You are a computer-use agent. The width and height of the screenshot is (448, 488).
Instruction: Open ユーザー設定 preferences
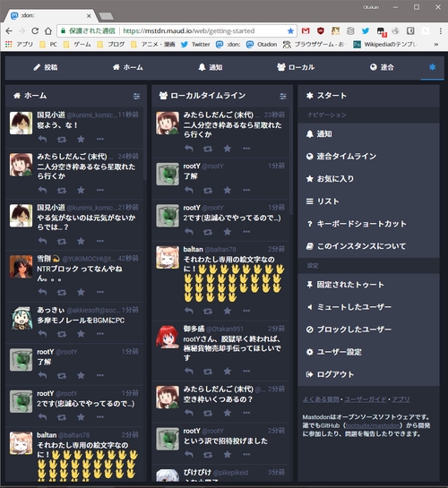[x=368, y=352]
